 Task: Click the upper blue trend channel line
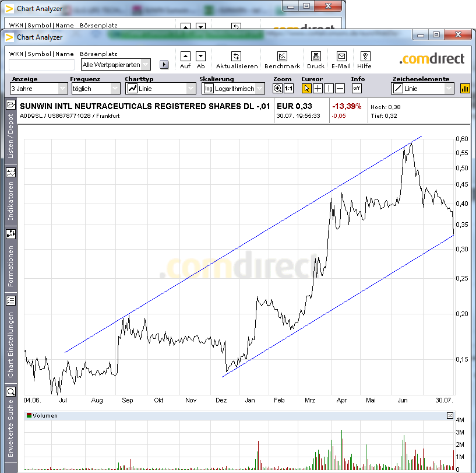tap(243, 245)
